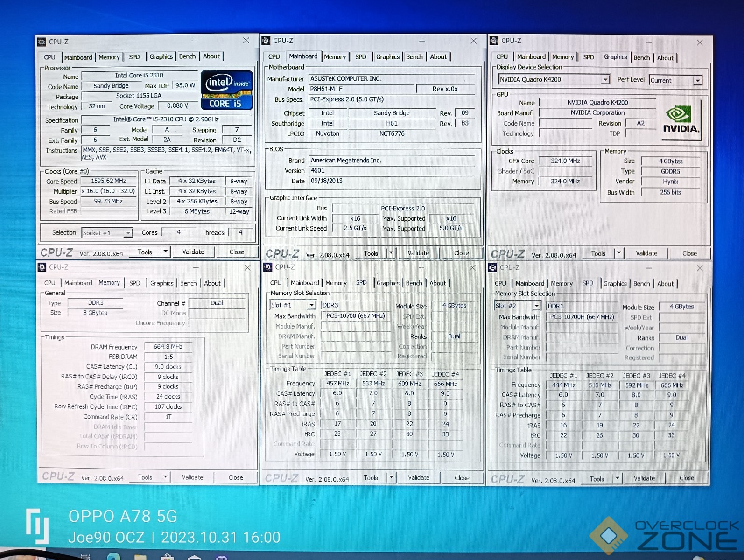
Task: Switch to Memory tab in Intel Core i5 window
Action: point(109,57)
